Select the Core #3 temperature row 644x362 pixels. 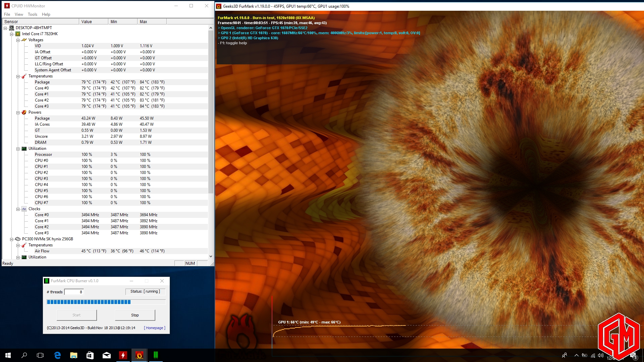(105, 106)
